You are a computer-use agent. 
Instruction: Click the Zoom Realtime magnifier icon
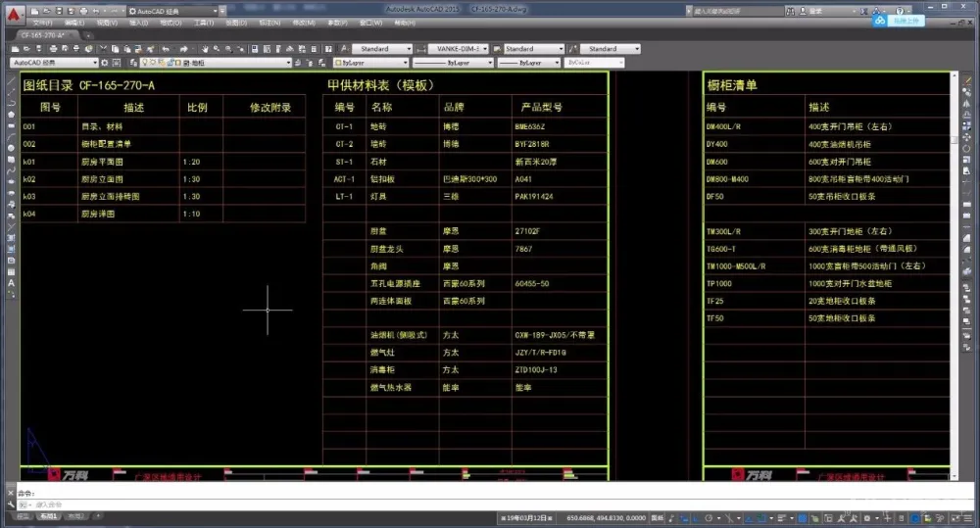click(217, 49)
